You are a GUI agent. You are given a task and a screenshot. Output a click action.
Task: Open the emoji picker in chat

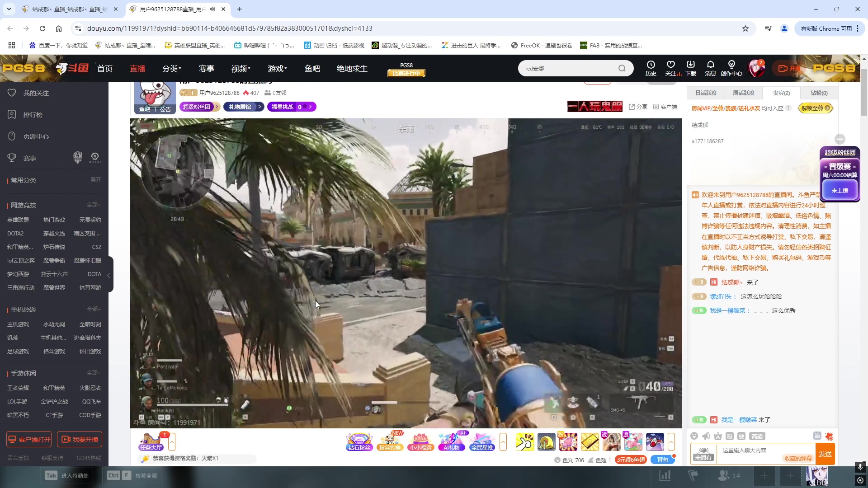(694, 436)
